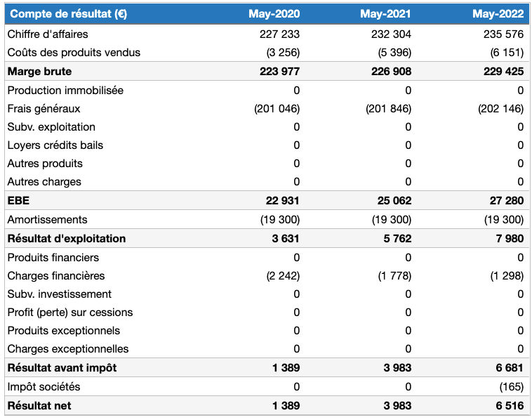Select Chiffre d'affaires value 232 304

pos(391,34)
